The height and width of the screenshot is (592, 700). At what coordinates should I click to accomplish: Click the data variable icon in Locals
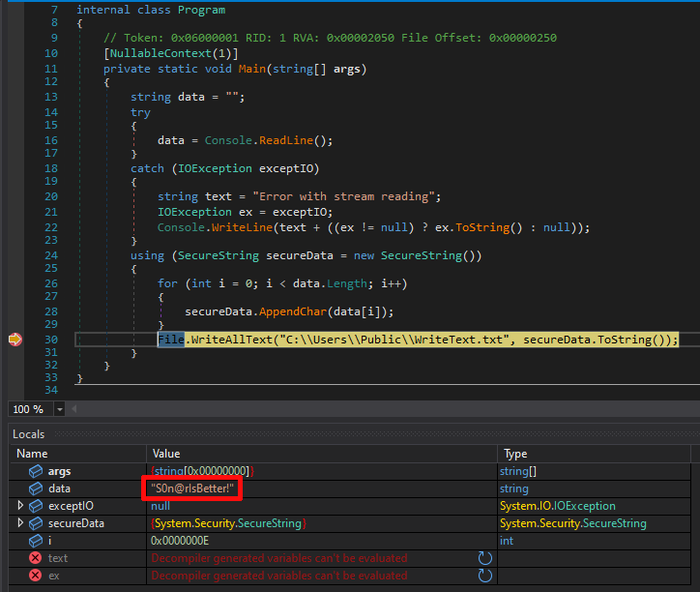(x=36, y=488)
